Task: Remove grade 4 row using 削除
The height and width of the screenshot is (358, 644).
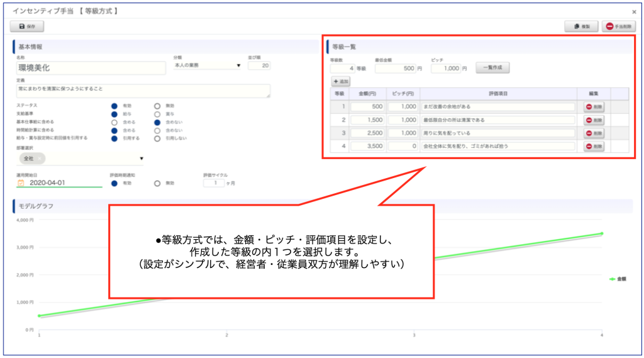Action: click(x=594, y=147)
